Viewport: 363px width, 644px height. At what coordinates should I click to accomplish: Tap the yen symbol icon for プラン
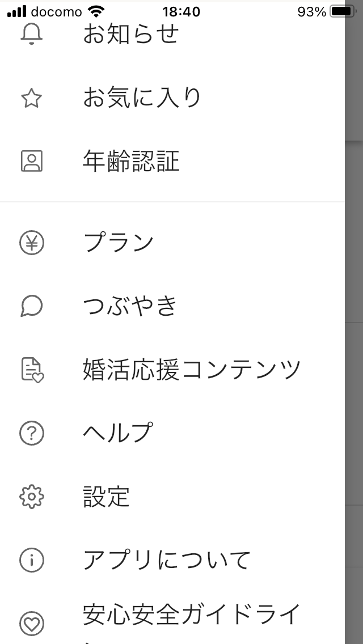click(x=32, y=242)
